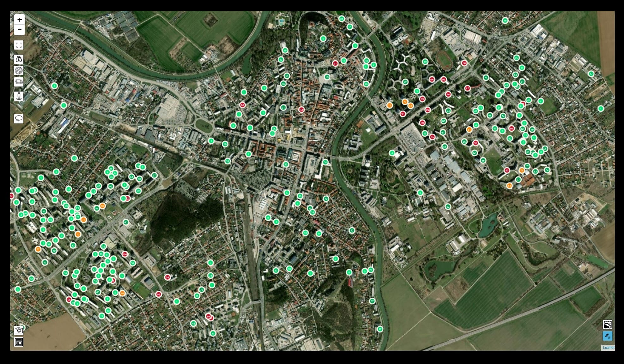The image size is (624, 364).
Task: Enter fullscreen map view
Action: click(x=19, y=45)
